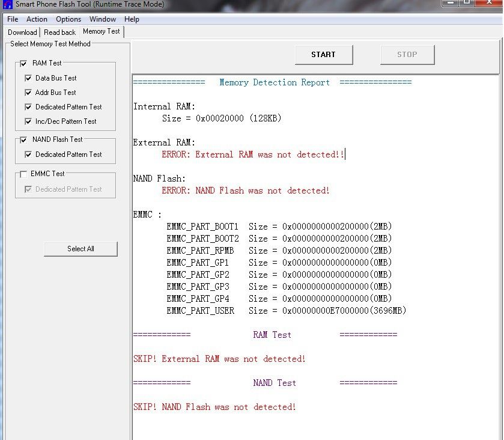504x440 pixels.
Task: Toggle Dedicated Pattern Test under NAND Flash
Action: click(x=28, y=154)
